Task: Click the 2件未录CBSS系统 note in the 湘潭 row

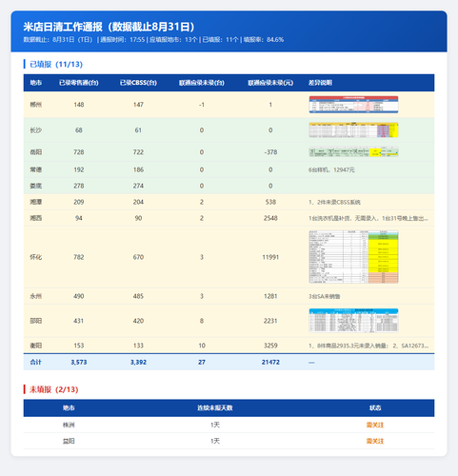Action: tap(334, 202)
